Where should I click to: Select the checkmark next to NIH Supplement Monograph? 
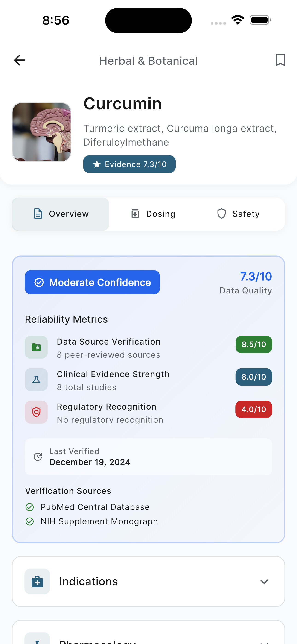[x=30, y=521]
